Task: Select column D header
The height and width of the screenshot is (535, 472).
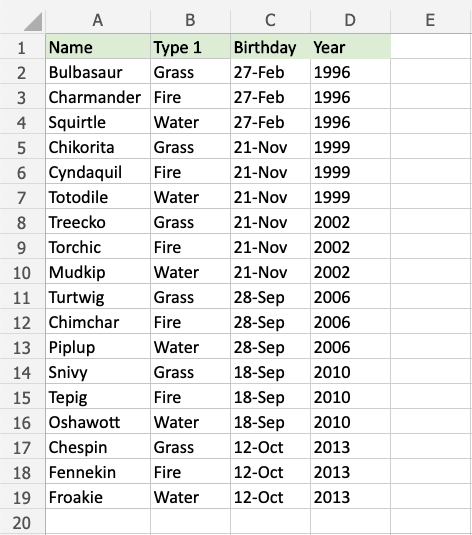Action: (351, 20)
